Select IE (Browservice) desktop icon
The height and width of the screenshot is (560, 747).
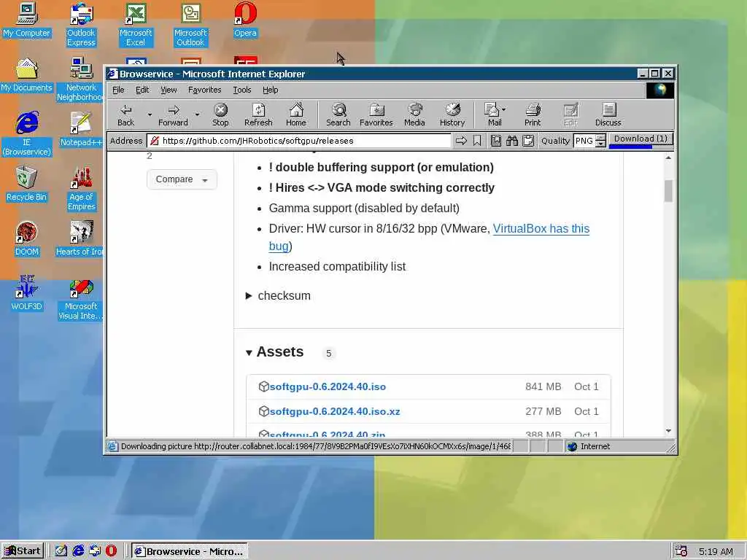point(26,134)
